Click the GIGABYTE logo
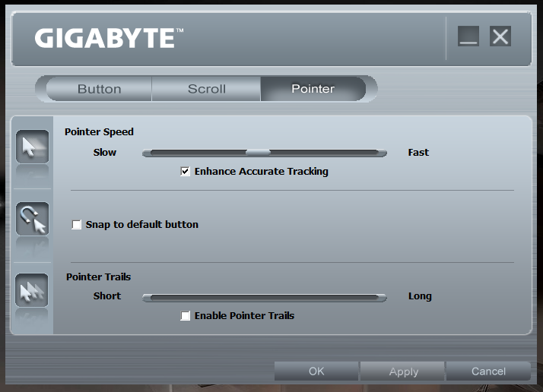Viewport: 543px width, 392px height. point(109,38)
